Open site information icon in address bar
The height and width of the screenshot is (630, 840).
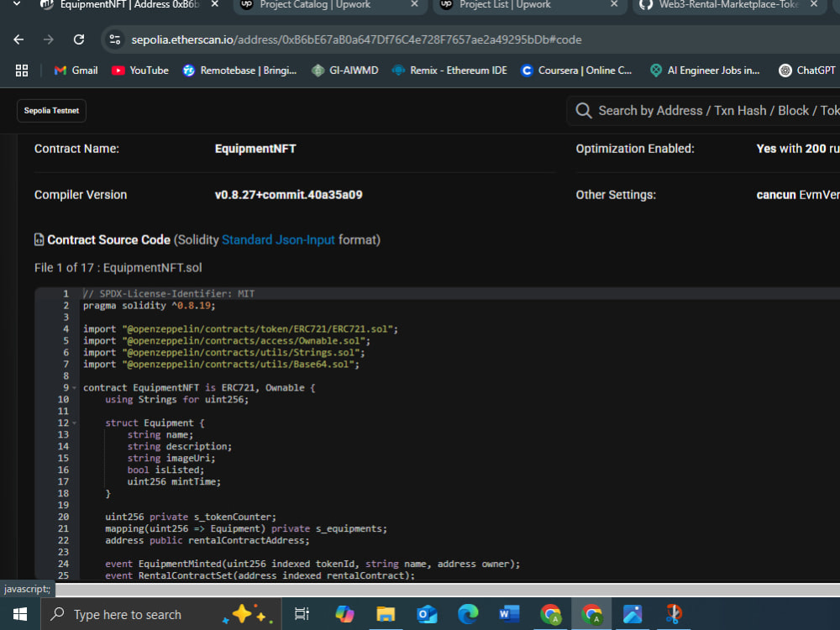[115, 39]
